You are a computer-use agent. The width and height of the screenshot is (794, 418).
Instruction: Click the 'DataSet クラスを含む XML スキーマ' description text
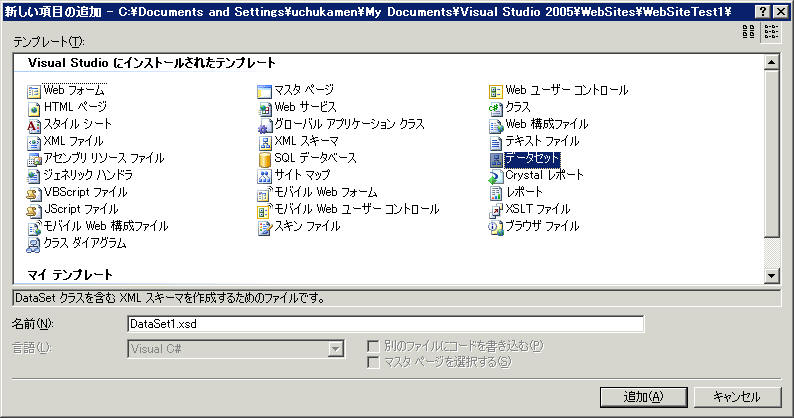(170, 298)
